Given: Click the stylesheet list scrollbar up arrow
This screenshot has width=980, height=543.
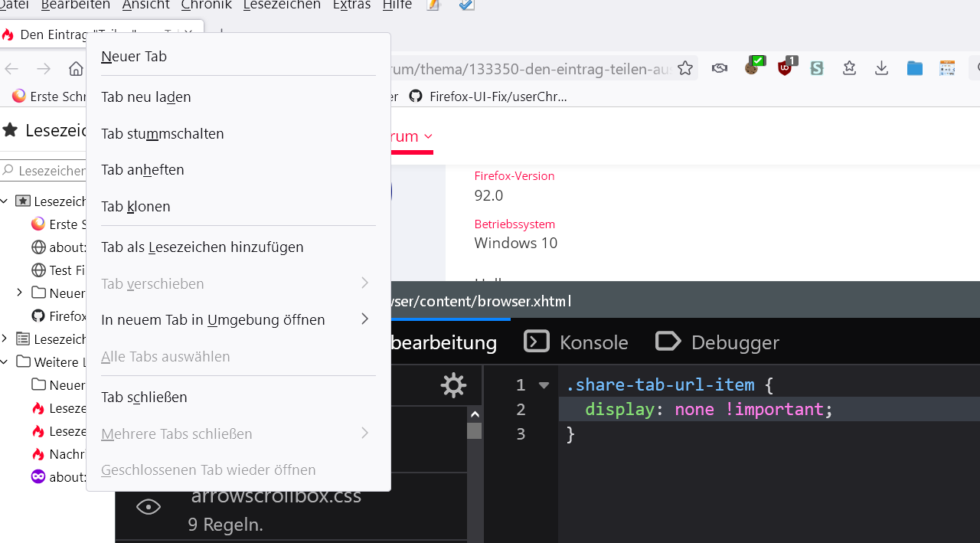Looking at the screenshot, I should tap(475, 414).
